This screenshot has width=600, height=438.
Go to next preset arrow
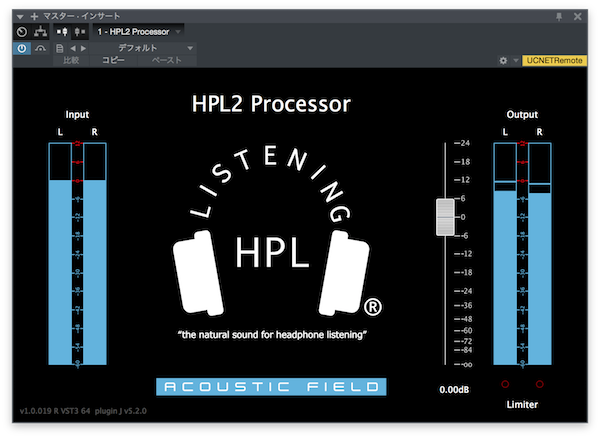point(83,48)
